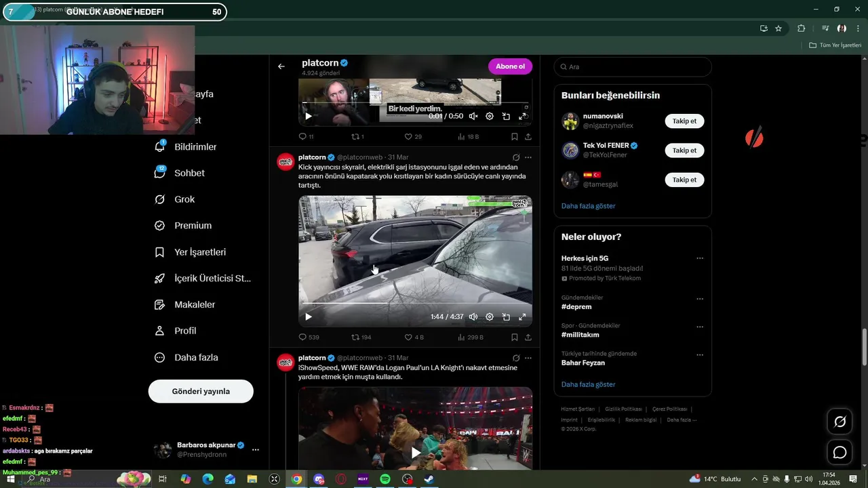The image size is (868, 488).
Task: Follow @tamesgal with Takip et
Action: pyautogui.click(x=684, y=180)
